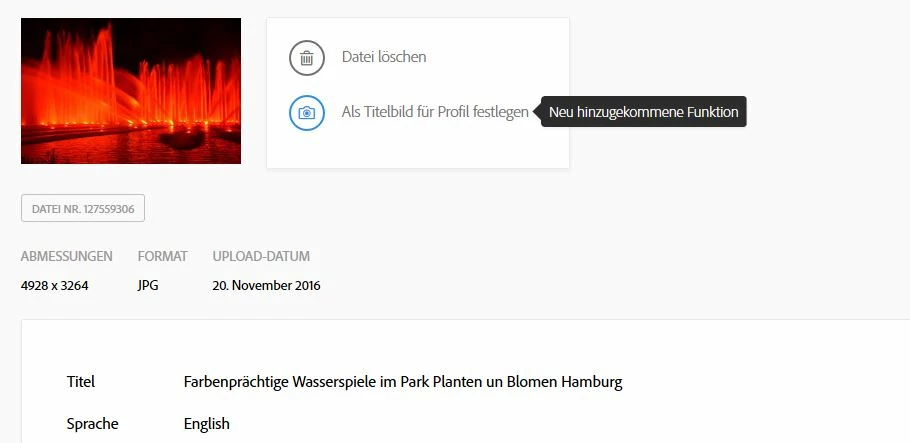The image size is (910, 443).
Task: Select the 'Datei löschen' option
Action: pos(384,57)
